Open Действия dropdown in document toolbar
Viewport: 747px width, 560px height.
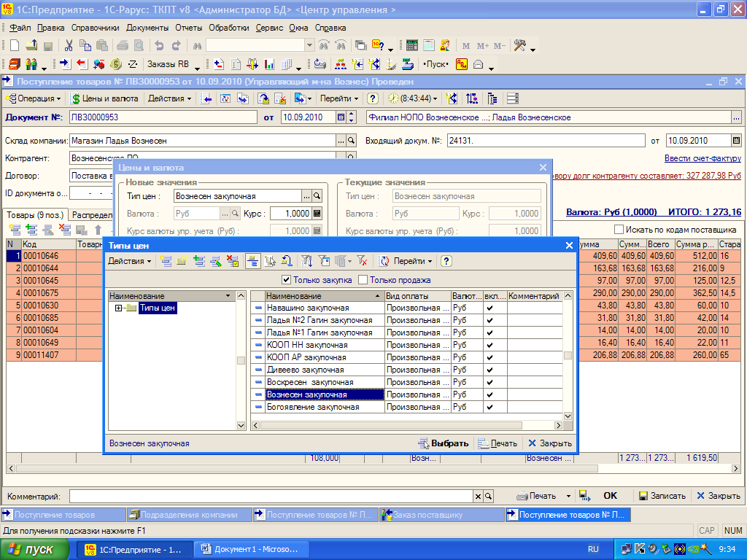tap(169, 98)
